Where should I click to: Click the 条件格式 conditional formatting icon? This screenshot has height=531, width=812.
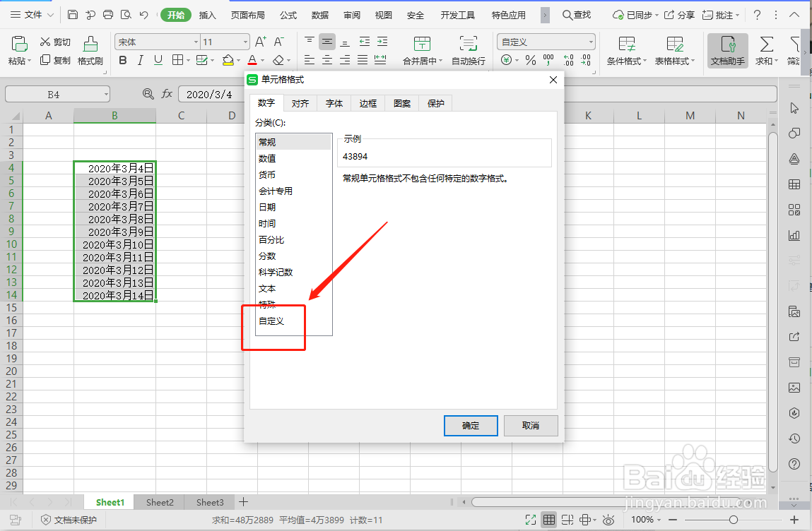click(626, 51)
